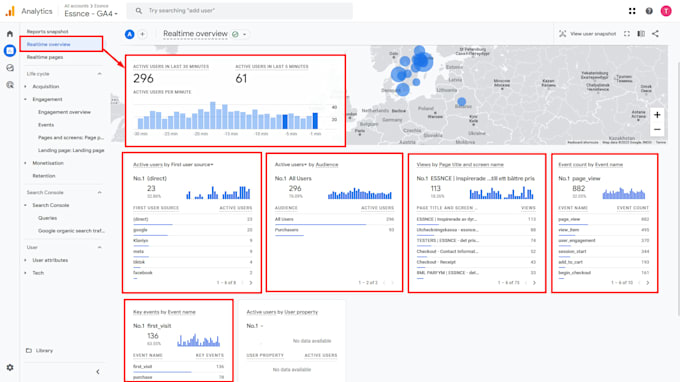Click the Checkout - Receipt page row

(x=476, y=262)
